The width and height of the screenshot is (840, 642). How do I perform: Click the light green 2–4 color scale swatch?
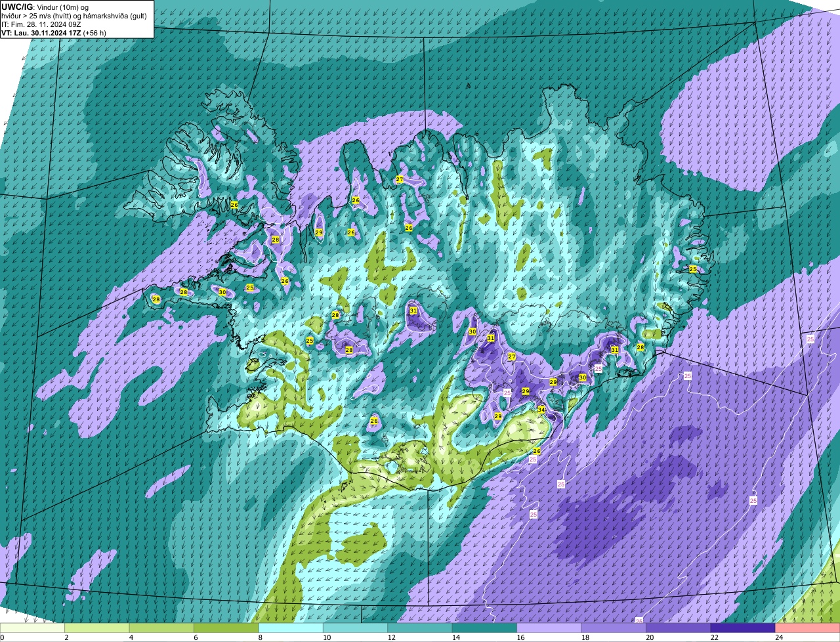coord(97,628)
